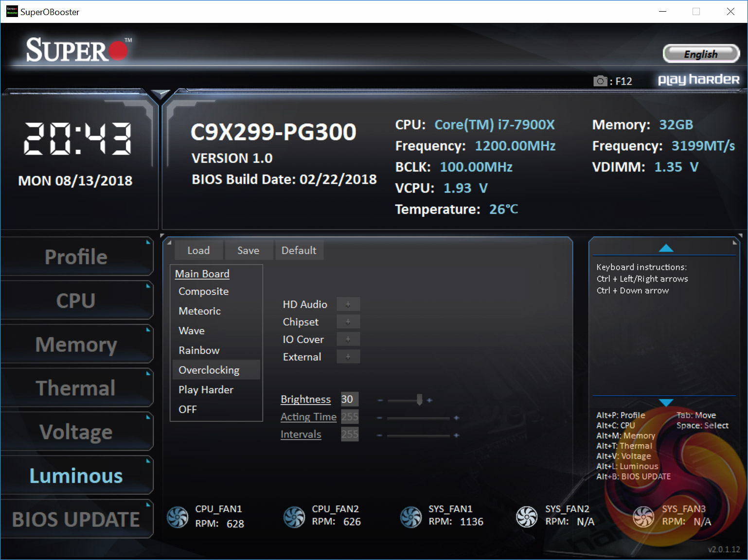Click the Acting Time slider track

coord(418,418)
